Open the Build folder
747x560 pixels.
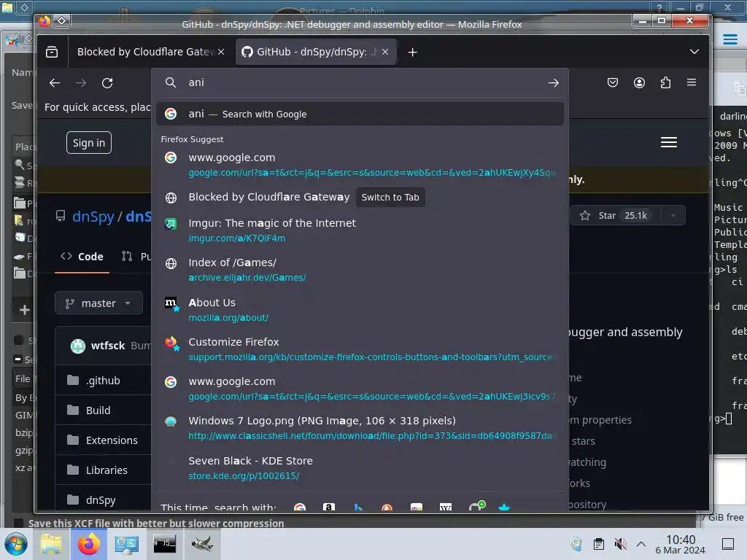pos(98,411)
